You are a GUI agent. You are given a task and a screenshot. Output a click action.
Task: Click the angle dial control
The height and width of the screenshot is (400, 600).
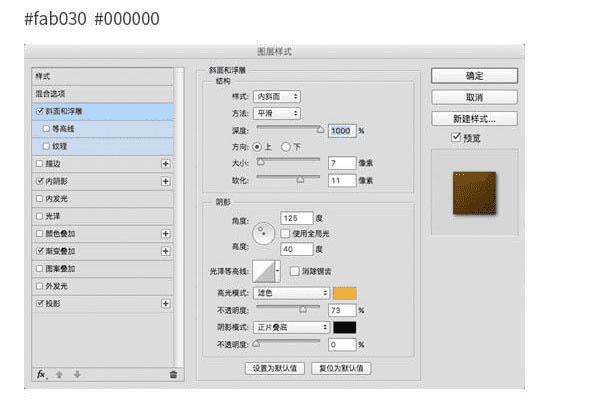click(264, 233)
